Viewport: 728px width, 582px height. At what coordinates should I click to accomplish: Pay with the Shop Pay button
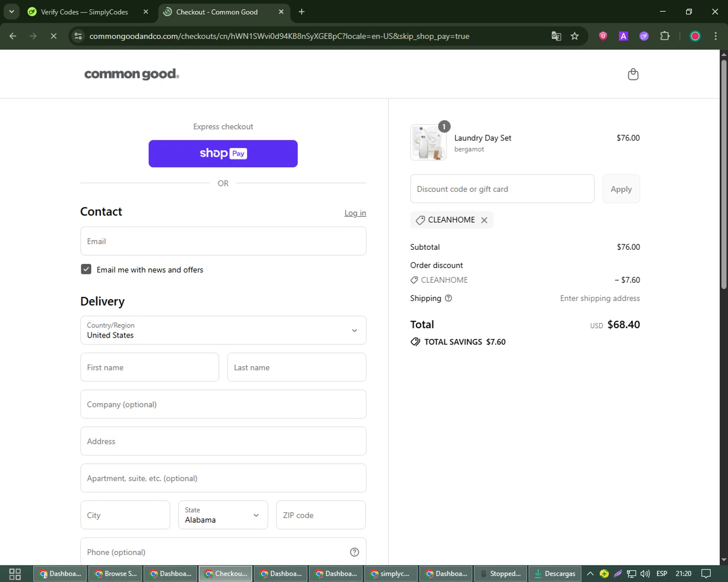(223, 154)
